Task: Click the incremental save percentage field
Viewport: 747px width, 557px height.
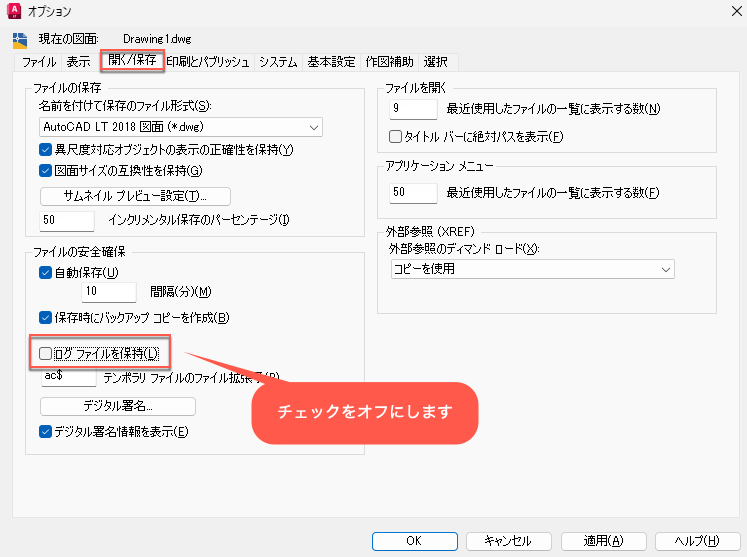Action: [x=67, y=221]
